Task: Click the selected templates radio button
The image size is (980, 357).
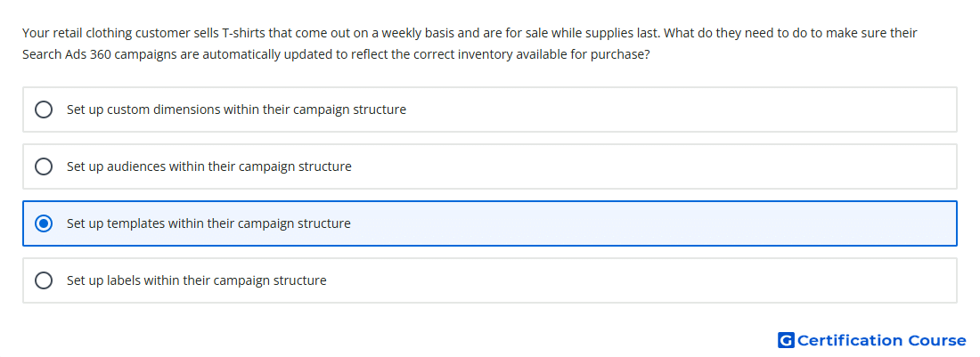Action: 43,223
